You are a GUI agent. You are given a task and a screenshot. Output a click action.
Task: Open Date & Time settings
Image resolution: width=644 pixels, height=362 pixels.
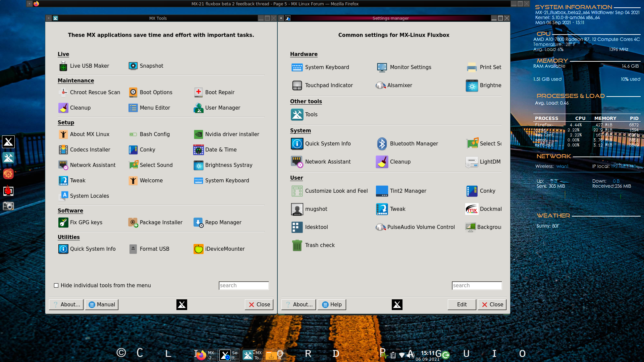(x=215, y=149)
